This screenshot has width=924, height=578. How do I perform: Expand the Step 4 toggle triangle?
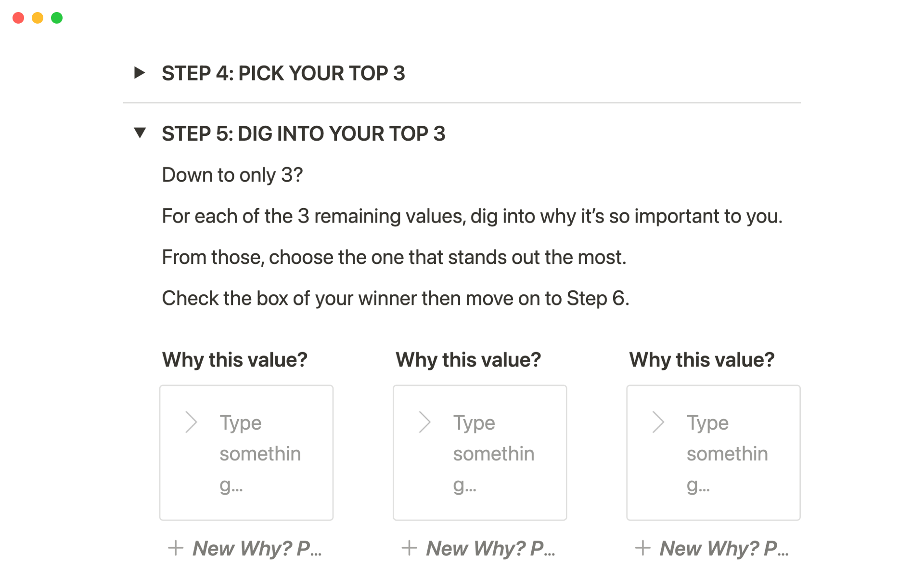click(140, 73)
